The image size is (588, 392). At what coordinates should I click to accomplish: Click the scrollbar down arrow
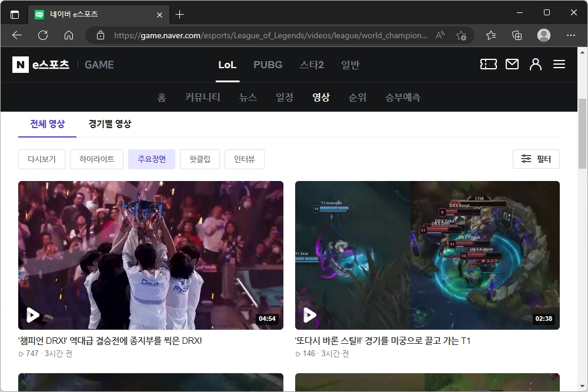pyautogui.click(x=582, y=386)
